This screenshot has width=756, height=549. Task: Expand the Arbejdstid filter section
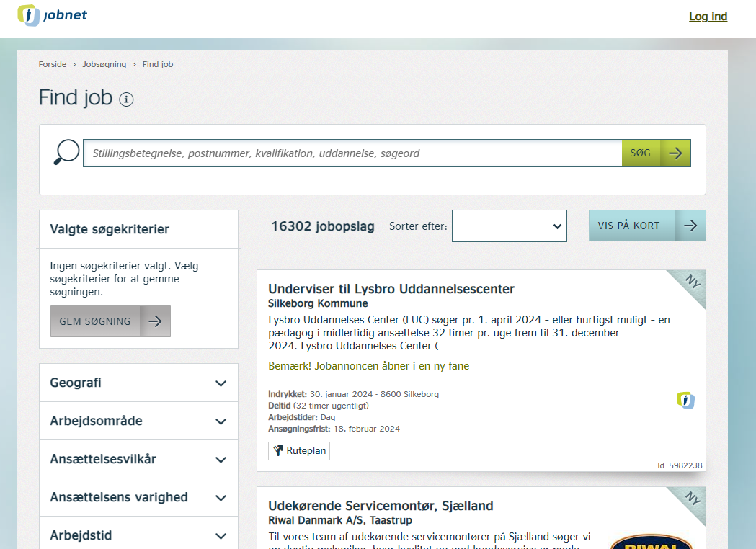(221, 535)
